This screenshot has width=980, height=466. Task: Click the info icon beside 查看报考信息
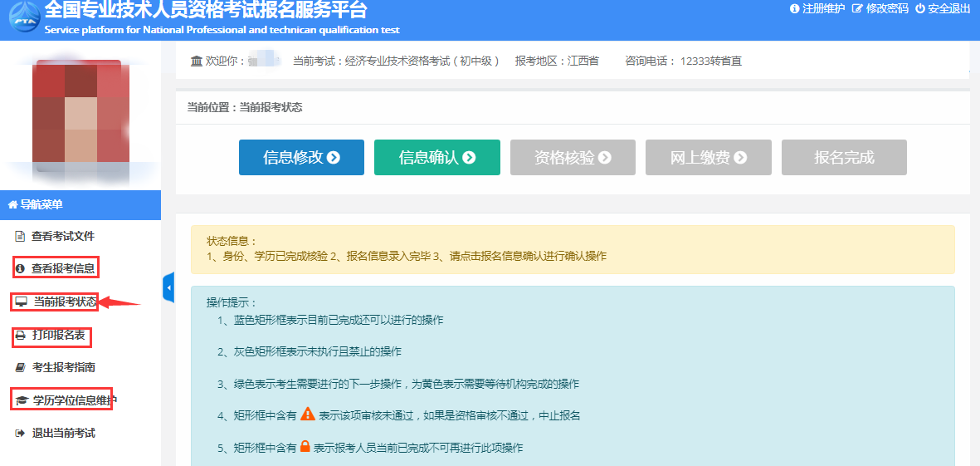coord(20,269)
